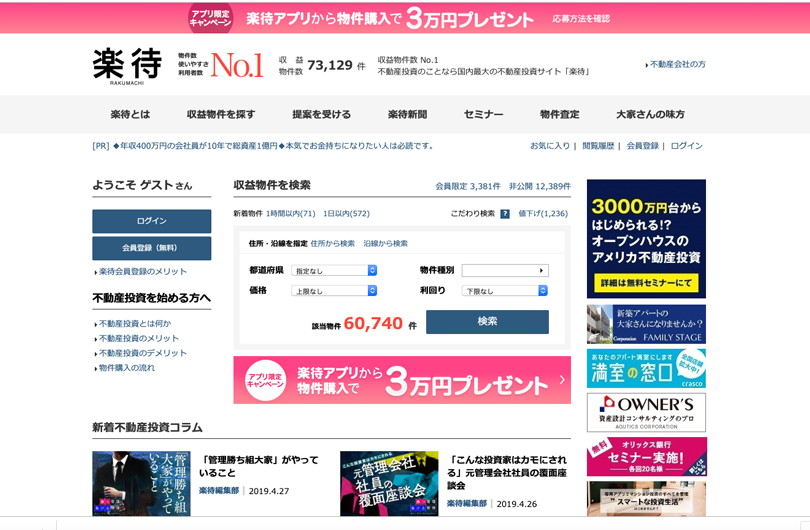The image size is (810, 530).
Task: Click 1日以内(572) new listings link
Action: coord(346,214)
